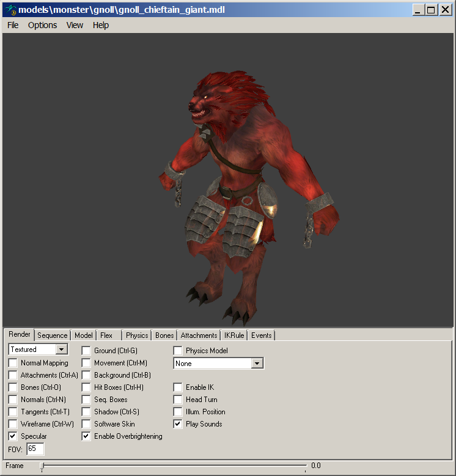Open the File menu

point(13,25)
